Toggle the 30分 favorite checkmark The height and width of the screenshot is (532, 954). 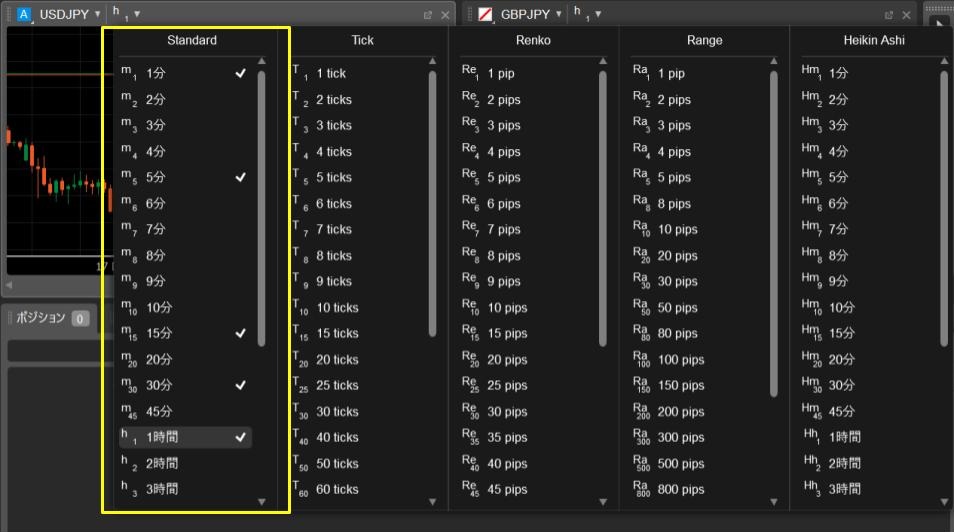240,385
